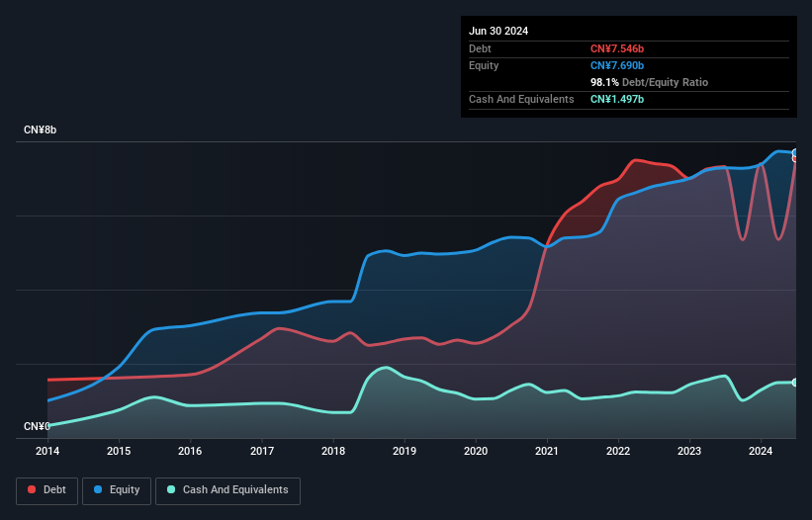Select the 2020 x-axis label

pos(476,451)
